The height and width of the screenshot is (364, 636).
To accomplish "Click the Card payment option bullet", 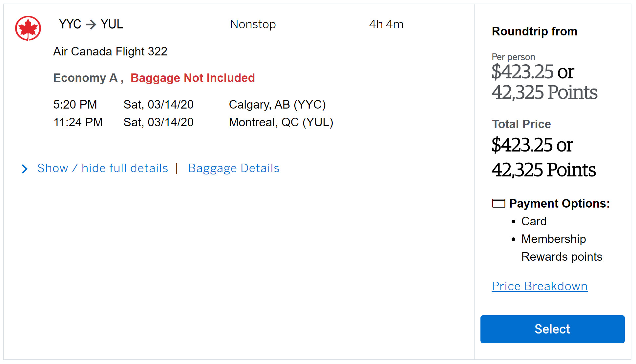I will click(534, 221).
